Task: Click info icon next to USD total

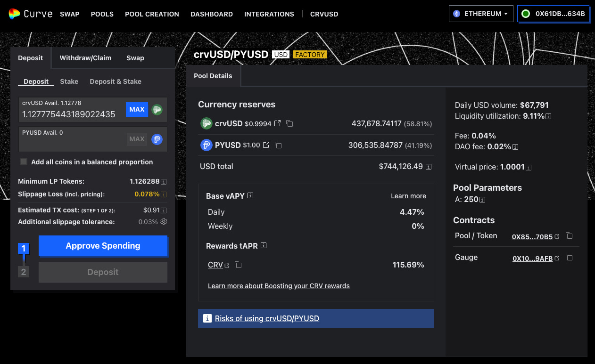Action: pyautogui.click(x=429, y=166)
